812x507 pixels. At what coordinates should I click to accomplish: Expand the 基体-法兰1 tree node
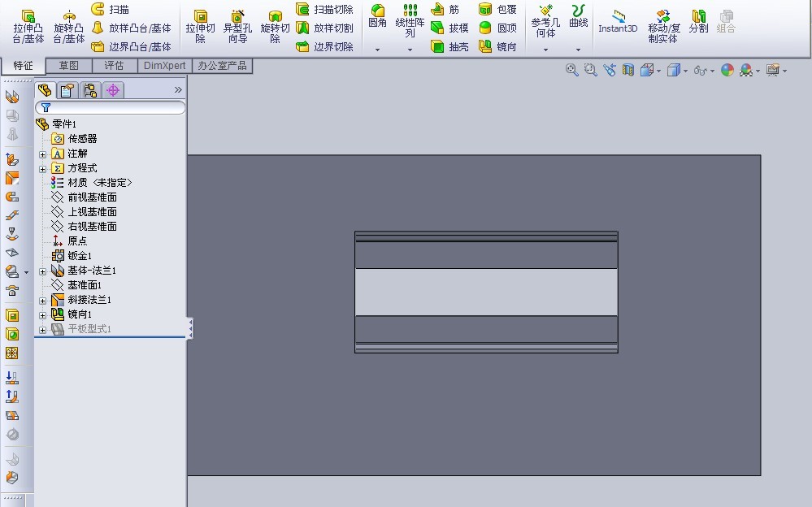tap(42, 271)
